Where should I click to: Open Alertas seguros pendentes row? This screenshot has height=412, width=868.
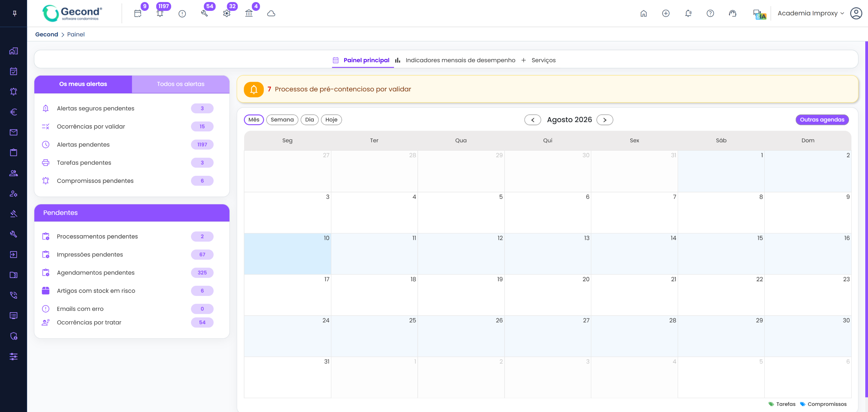click(128, 108)
